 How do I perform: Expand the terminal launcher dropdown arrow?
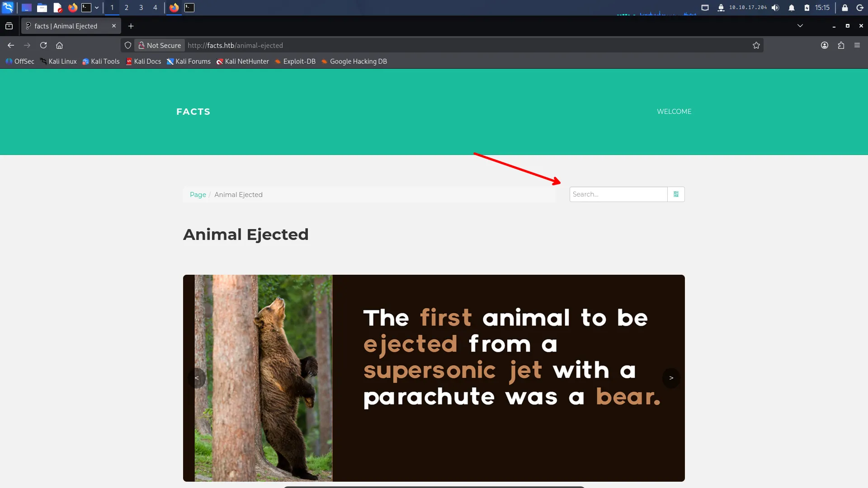click(97, 8)
